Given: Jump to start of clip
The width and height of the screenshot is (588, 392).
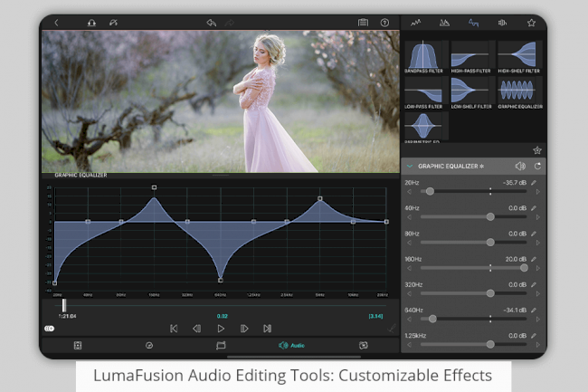Looking at the screenshot, I should pyautogui.click(x=174, y=329).
